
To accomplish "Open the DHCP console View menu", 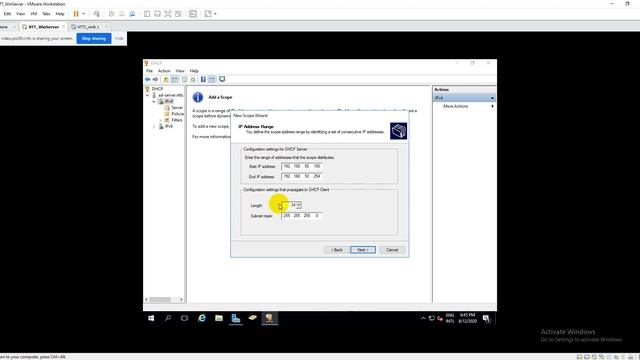I will [180, 71].
